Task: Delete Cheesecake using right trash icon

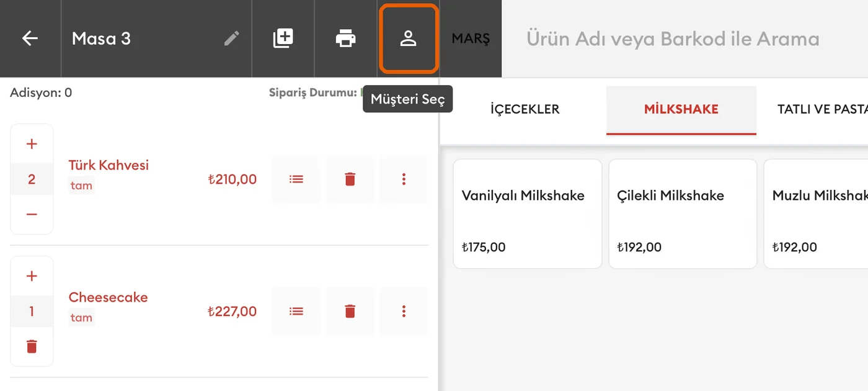Action: (x=350, y=311)
